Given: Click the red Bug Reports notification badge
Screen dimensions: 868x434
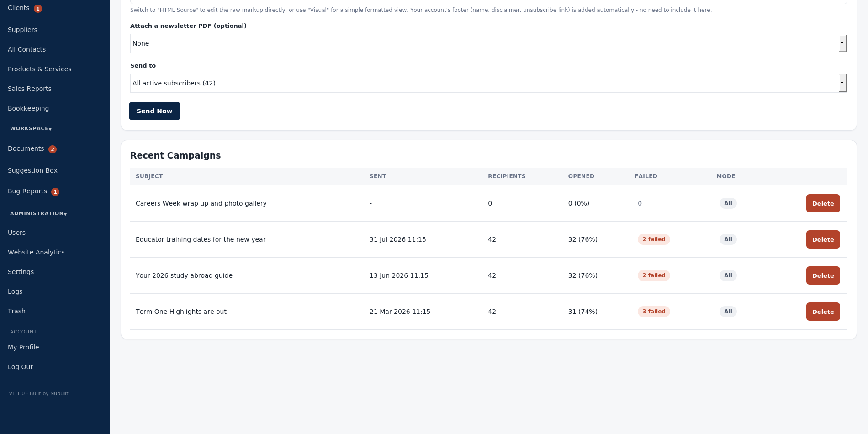Looking at the screenshot, I should [x=55, y=192].
